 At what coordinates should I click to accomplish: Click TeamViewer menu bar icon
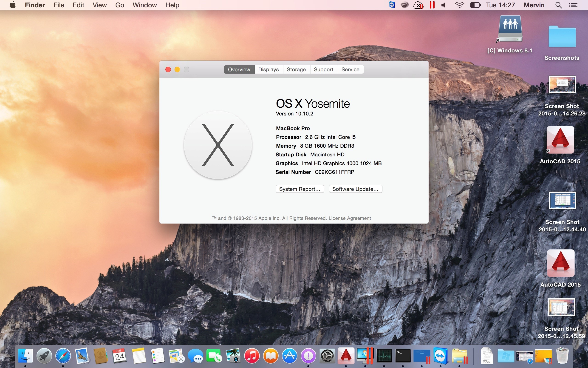click(x=392, y=5)
